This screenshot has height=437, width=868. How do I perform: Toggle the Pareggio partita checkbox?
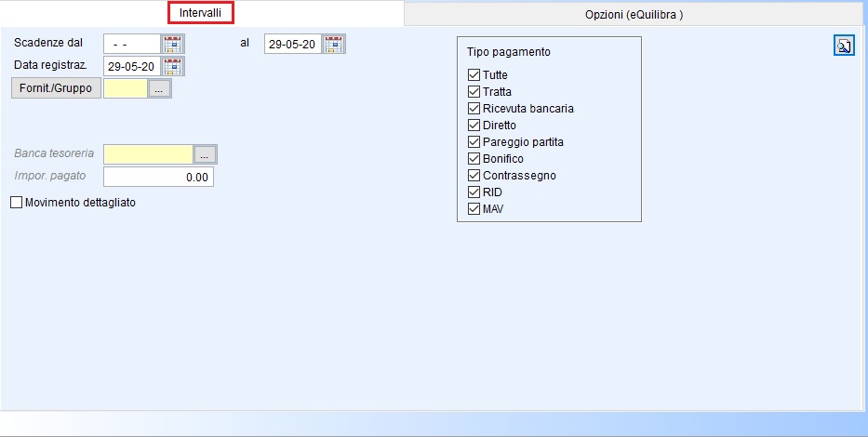point(474,142)
